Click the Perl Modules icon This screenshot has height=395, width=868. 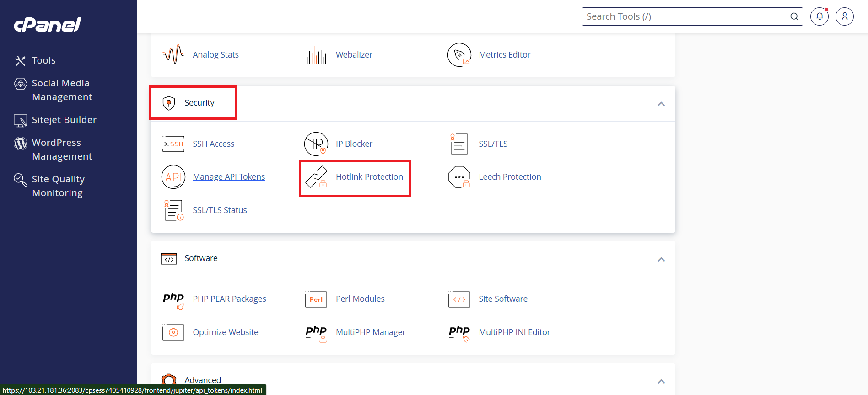tap(316, 299)
